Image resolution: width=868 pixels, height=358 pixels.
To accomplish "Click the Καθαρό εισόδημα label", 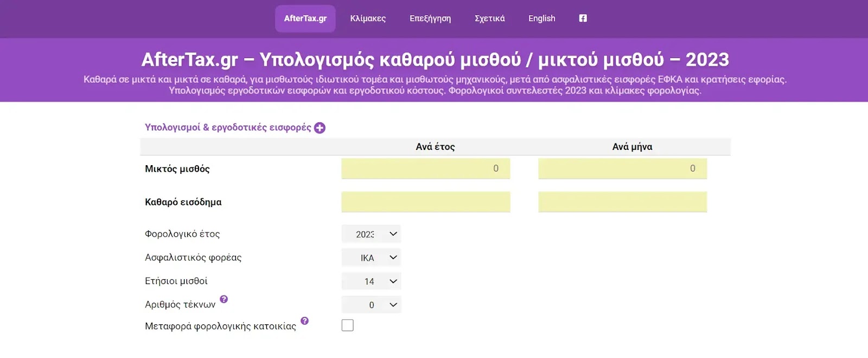I will (183, 202).
